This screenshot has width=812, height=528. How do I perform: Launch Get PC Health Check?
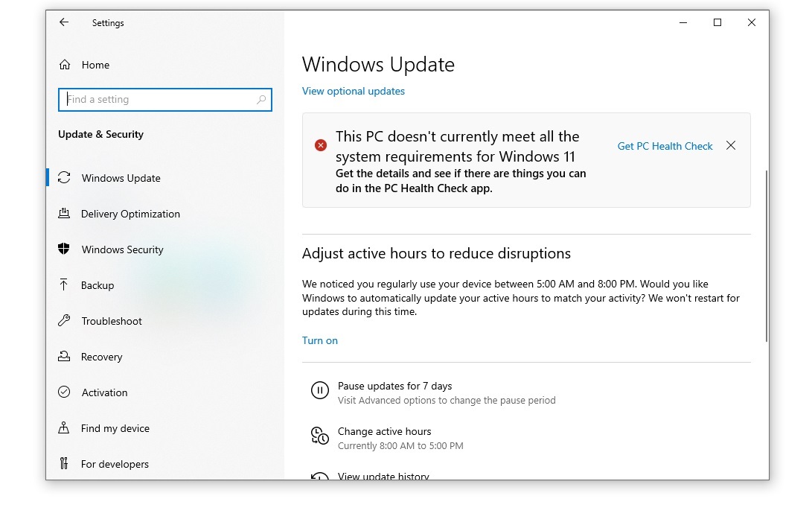[x=665, y=146]
